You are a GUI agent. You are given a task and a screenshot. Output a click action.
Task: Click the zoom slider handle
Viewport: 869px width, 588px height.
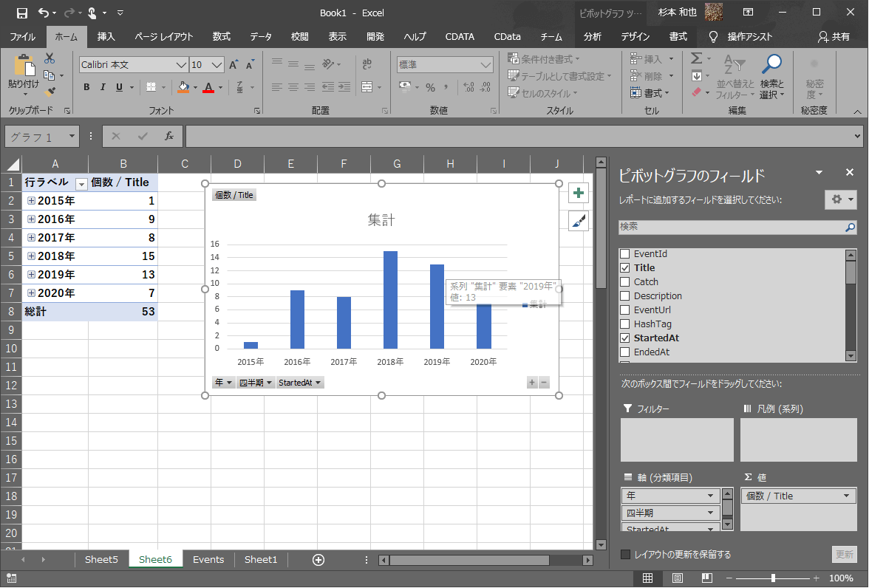(773, 578)
